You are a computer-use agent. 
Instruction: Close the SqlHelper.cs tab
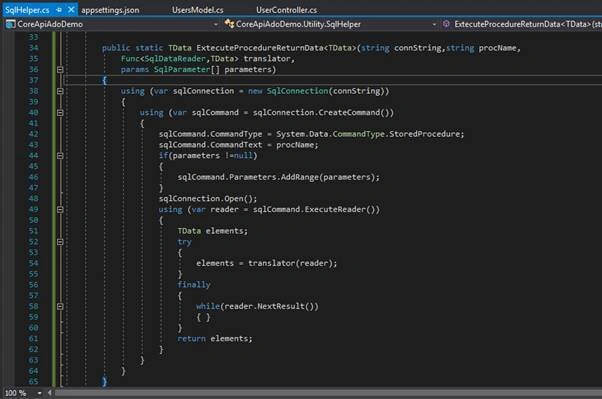click(71, 10)
